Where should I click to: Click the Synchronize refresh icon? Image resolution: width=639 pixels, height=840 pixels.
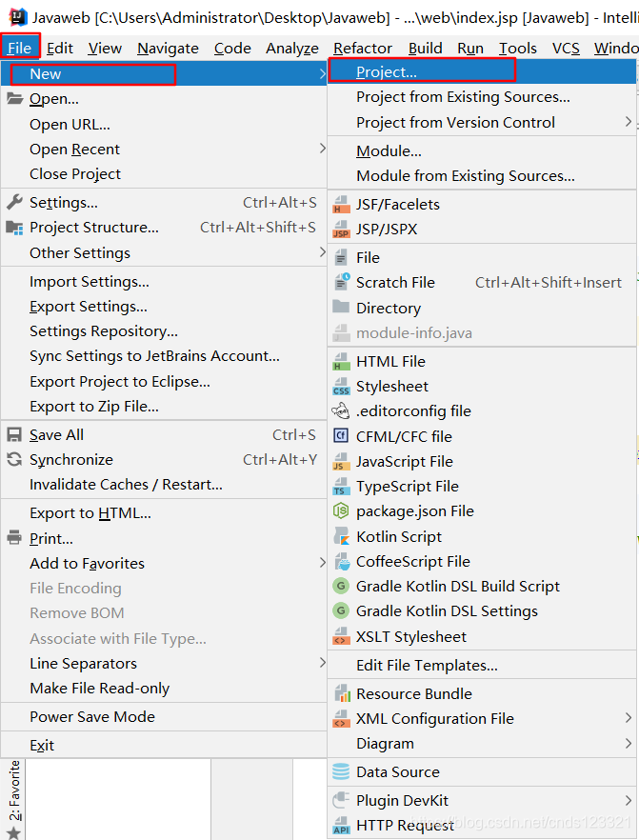14,459
